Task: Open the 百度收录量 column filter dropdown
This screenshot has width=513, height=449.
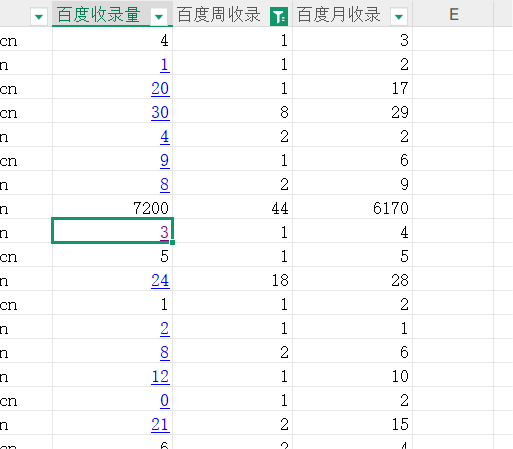Action: click(x=159, y=16)
